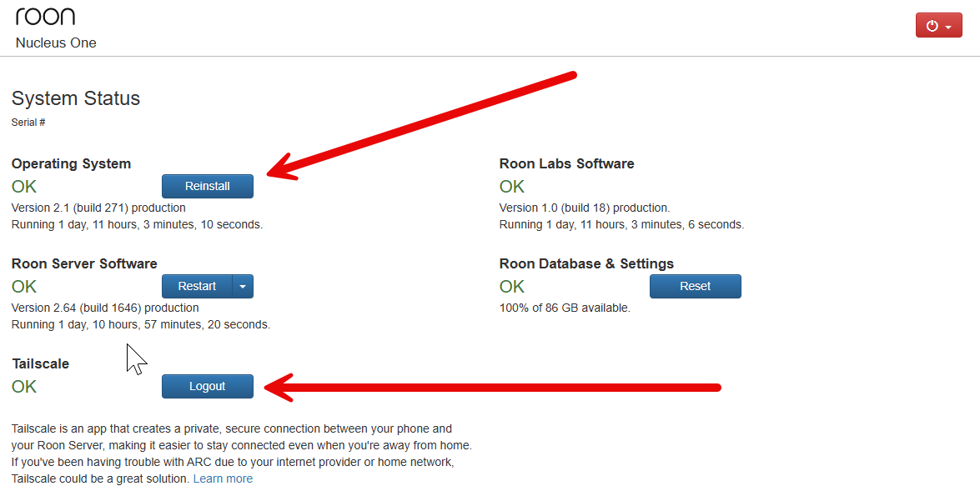Click the Reinstall operating system button
The width and height of the screenshot is (980, 501).
click(207, 186)
